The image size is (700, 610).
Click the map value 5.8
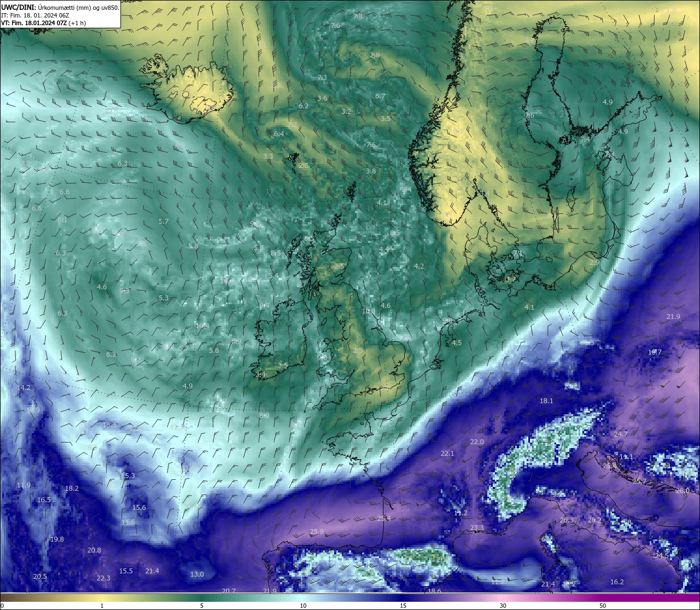pyautogui.click(x=193, y=246)
